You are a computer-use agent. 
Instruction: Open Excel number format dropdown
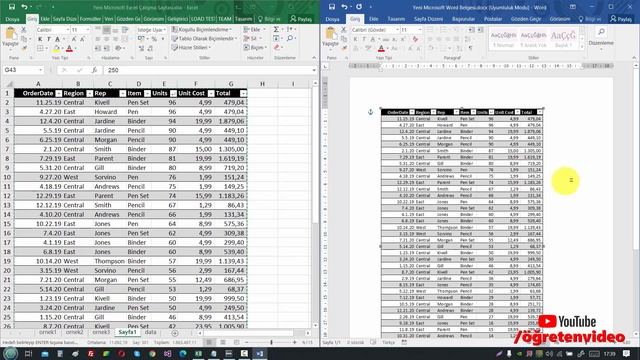click(164, 30)
